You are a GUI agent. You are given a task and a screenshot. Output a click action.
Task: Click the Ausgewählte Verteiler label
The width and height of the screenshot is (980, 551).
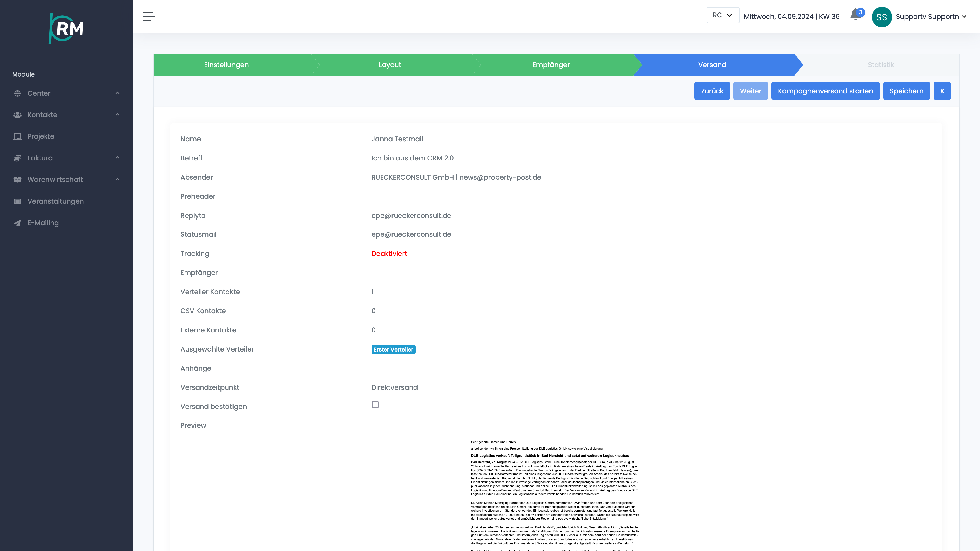pyautogui.click(x=217, y=349)
